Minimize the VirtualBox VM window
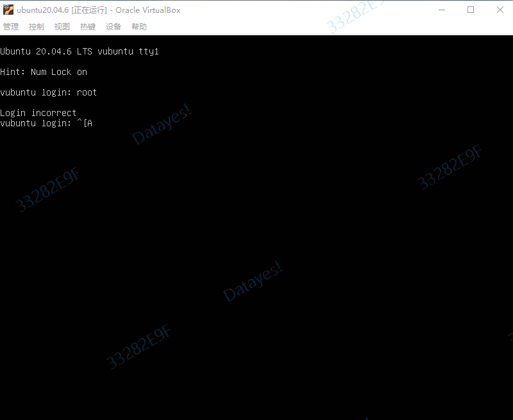Viewport: 513px width, 420px height. point(441,10)
